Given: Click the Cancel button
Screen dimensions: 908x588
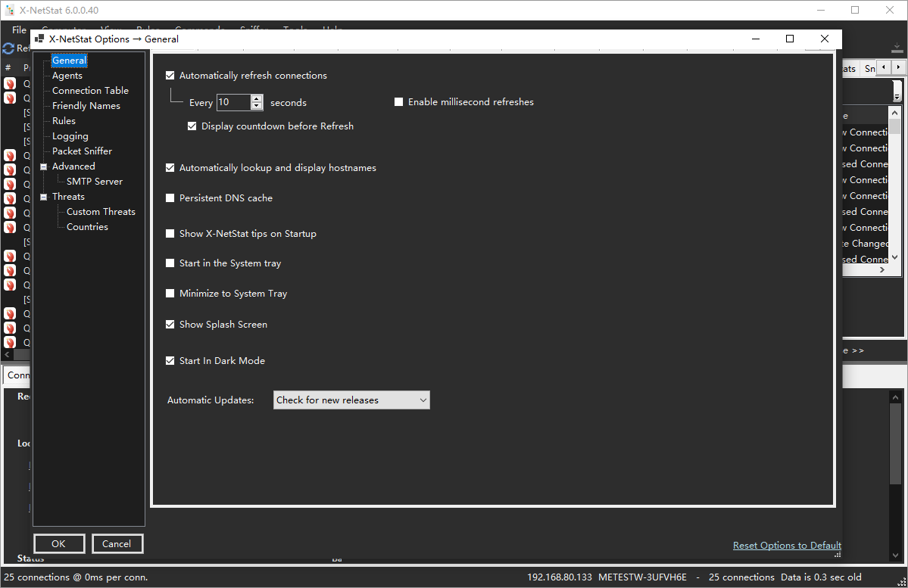Looking at the screenshot, I should (117, 543).
